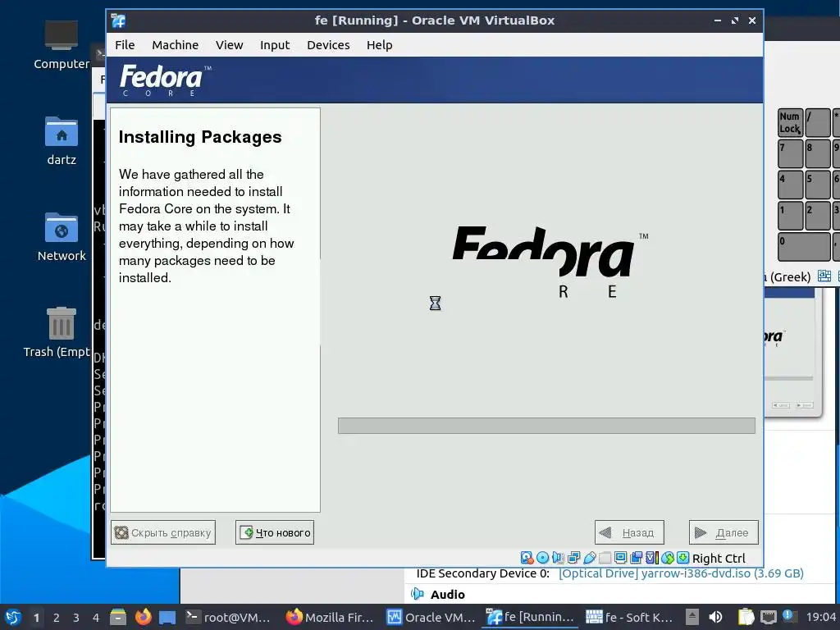Click the Далее next button
840x630 pixels.
[724, 532]
